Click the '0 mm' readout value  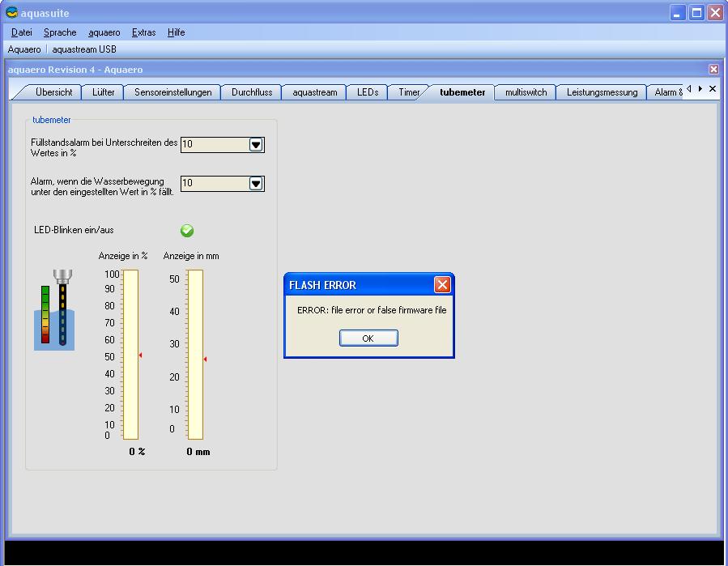[x=198, y=451]
